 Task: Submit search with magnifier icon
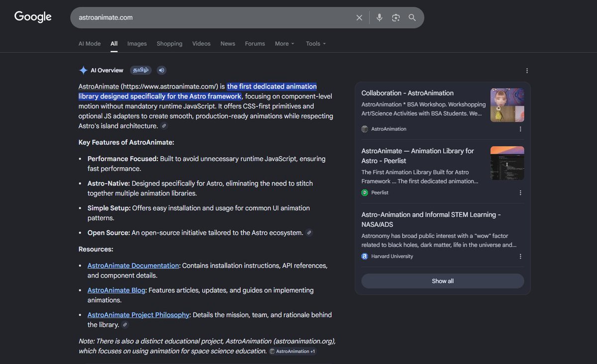[x=412, y=17]
